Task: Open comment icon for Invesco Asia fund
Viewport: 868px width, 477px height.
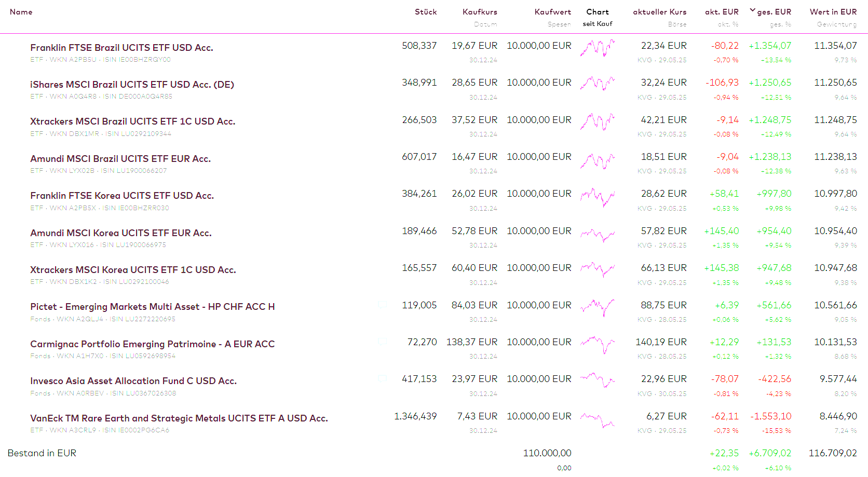Action: 383,378
